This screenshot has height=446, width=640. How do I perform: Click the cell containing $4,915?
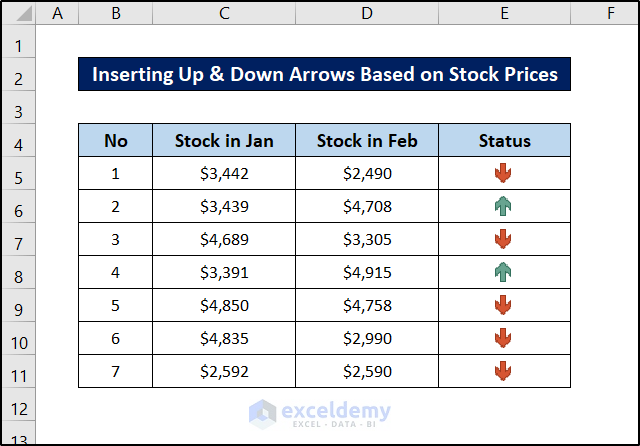click(x=367, y=273)
